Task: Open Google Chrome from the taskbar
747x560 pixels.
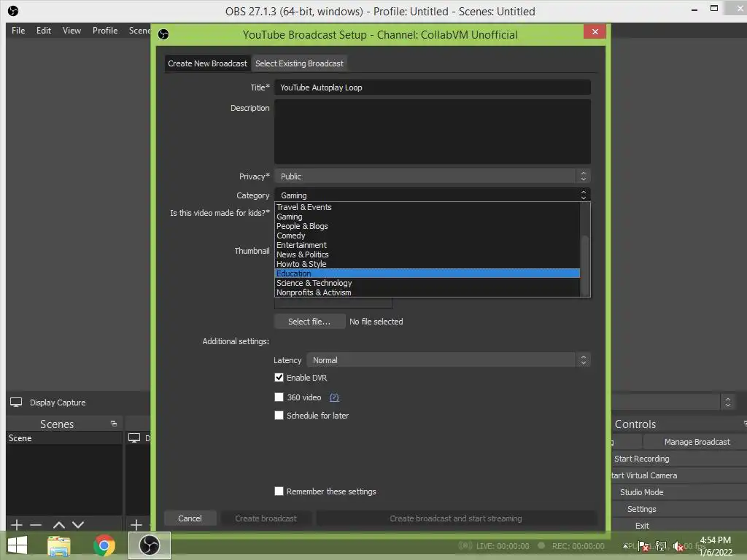Action: (x=104, y=545)
